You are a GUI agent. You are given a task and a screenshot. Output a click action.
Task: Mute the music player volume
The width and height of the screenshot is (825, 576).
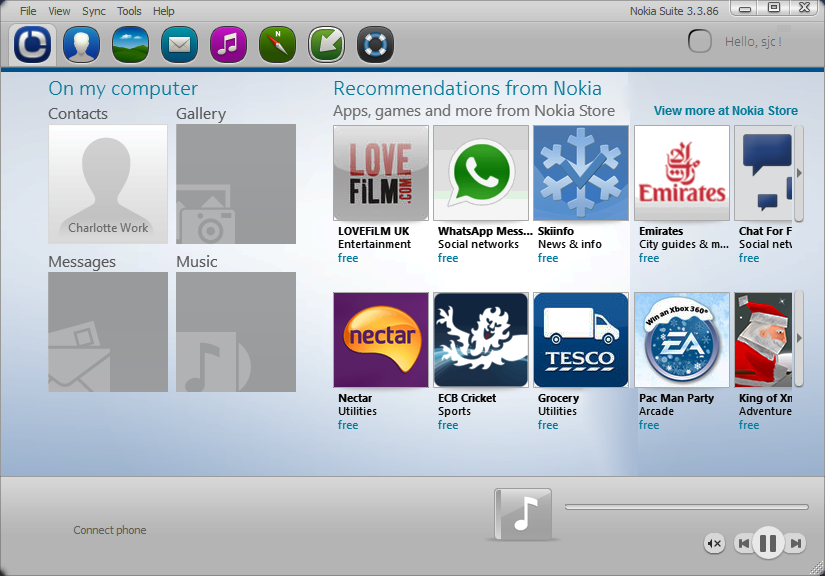[x=715, y=543]
